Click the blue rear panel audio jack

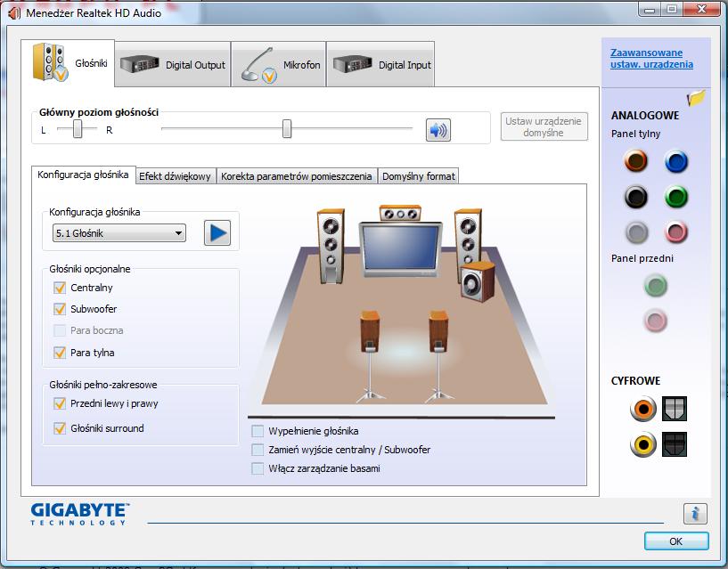tap(676, 161)
